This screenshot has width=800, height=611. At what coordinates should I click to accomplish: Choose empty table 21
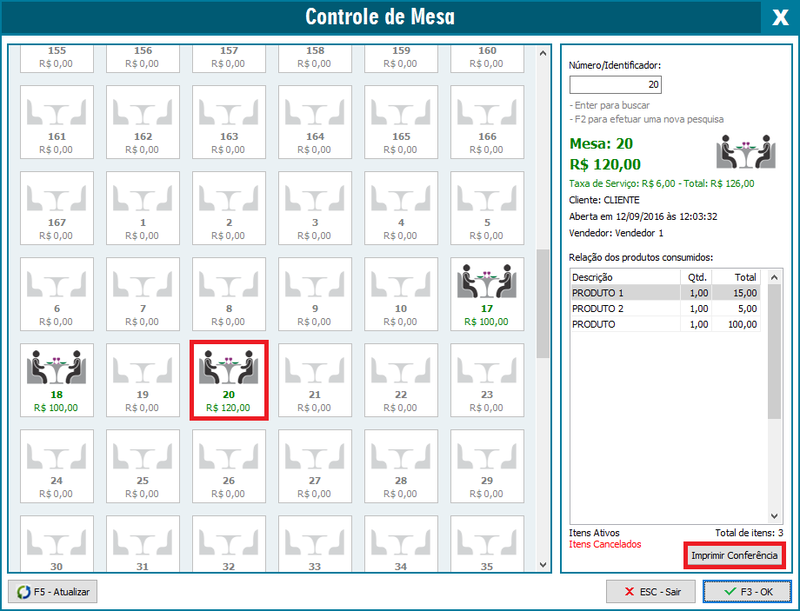pos(315,380)
